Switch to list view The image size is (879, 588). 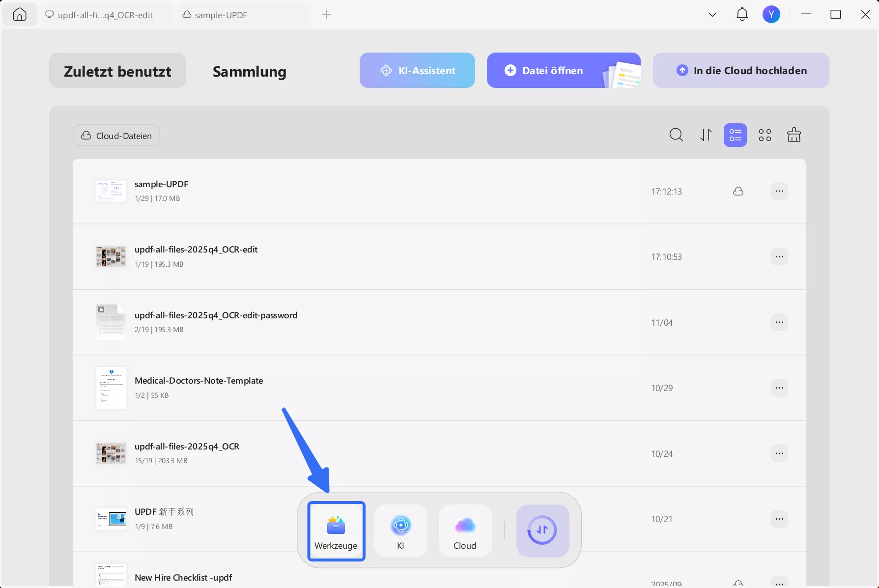[736, 135]
